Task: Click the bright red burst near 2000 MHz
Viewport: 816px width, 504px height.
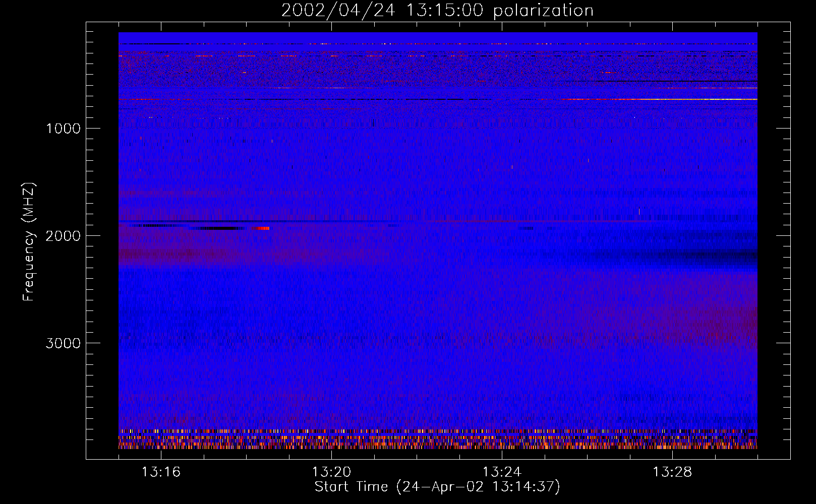Action: 262,228
